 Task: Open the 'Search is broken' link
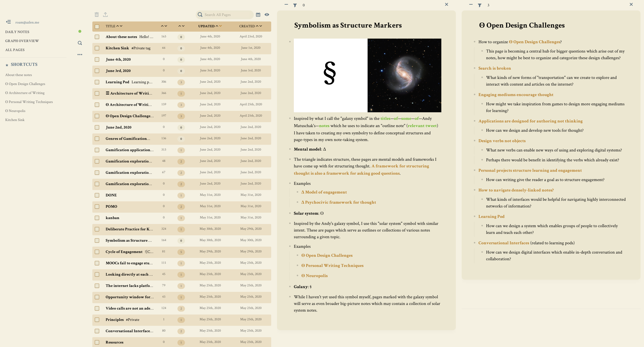click(494, 68)
